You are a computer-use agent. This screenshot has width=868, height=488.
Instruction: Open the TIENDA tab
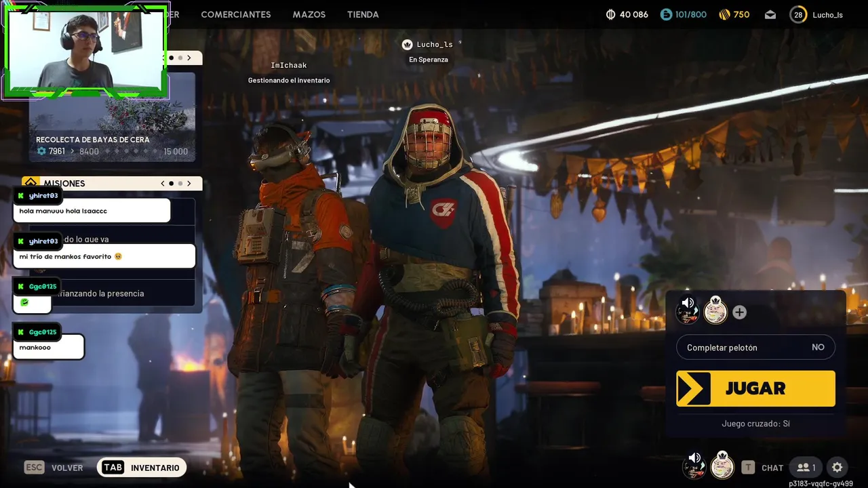[363, 14]
